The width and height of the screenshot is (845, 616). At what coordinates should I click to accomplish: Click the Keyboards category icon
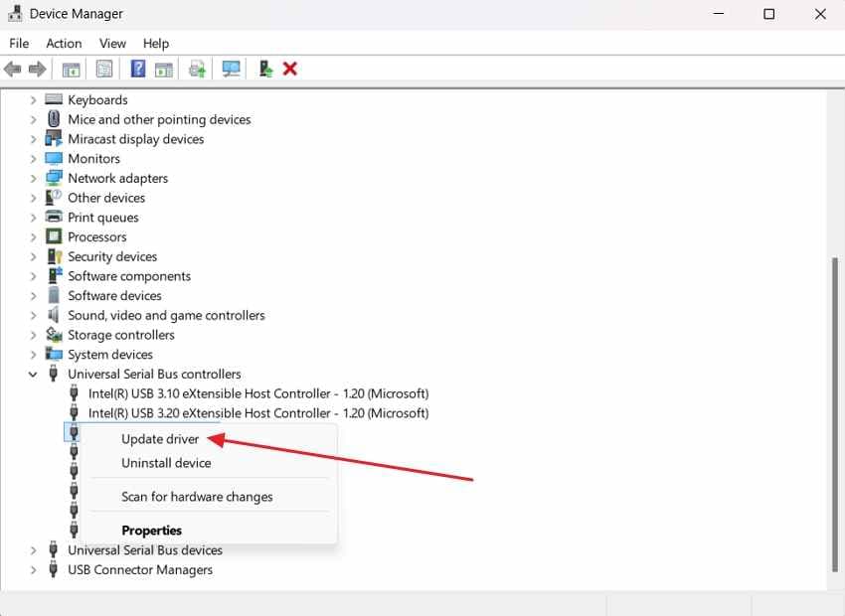[54, 99]
